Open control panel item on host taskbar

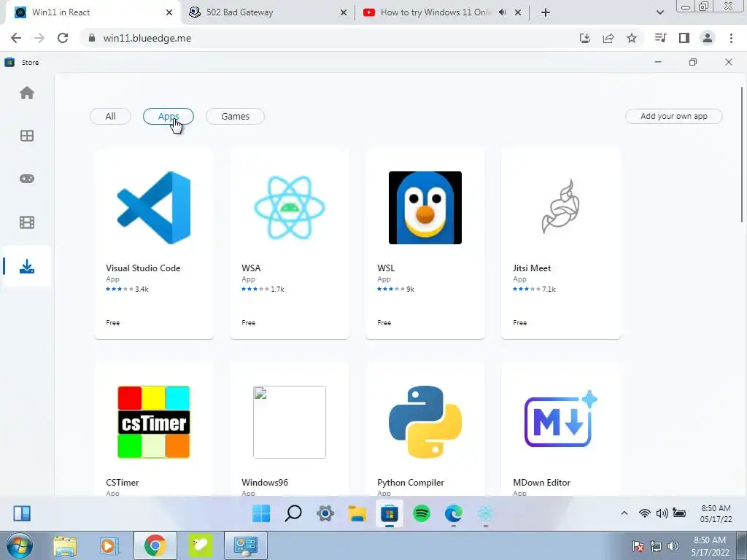click(246, 545)
